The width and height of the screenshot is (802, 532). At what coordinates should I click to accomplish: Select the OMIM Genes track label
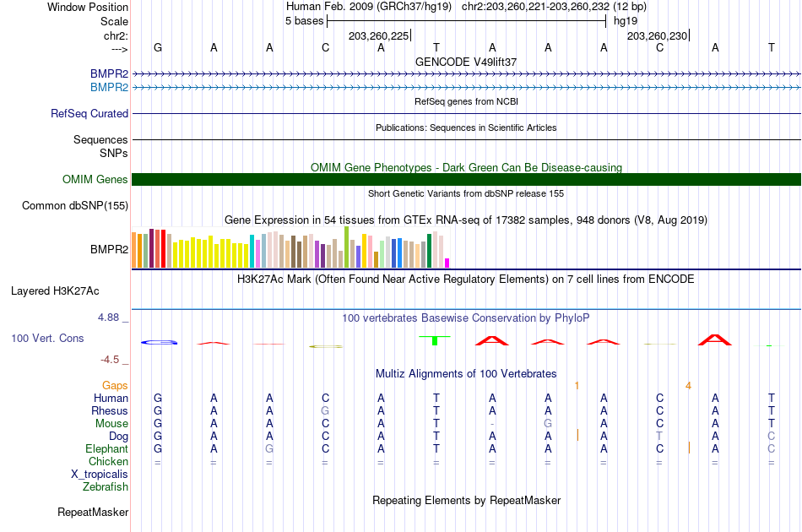tap(95, 180)
